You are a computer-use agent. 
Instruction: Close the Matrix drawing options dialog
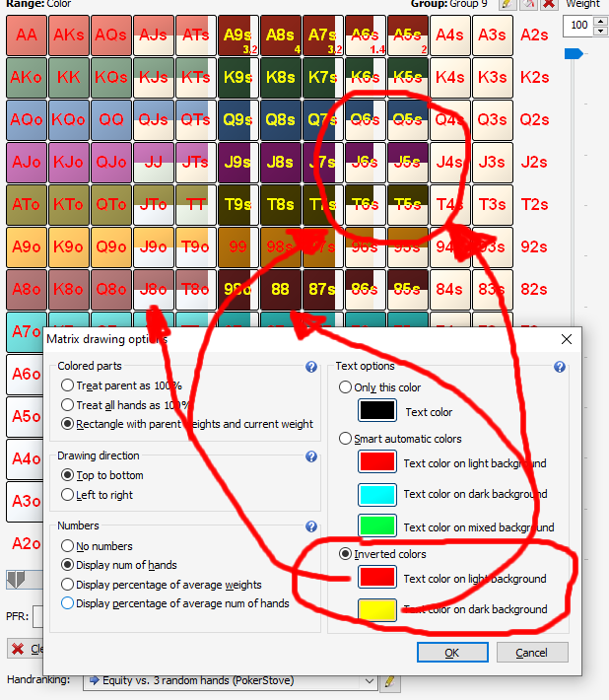(x=567, y=339)
